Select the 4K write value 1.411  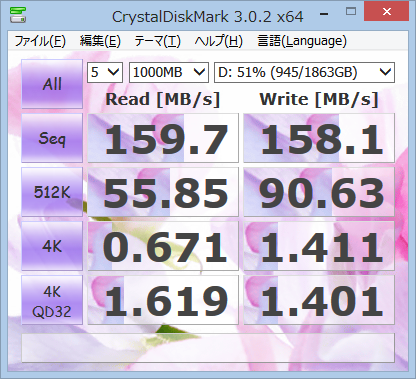coord(319,246)
